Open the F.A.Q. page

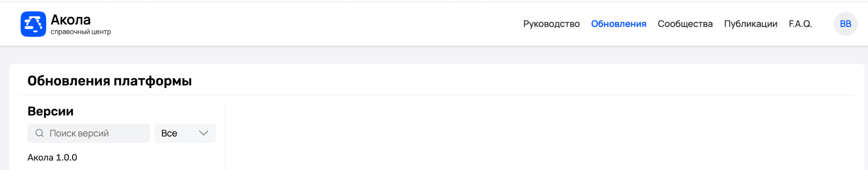click(x=800, y=24)
